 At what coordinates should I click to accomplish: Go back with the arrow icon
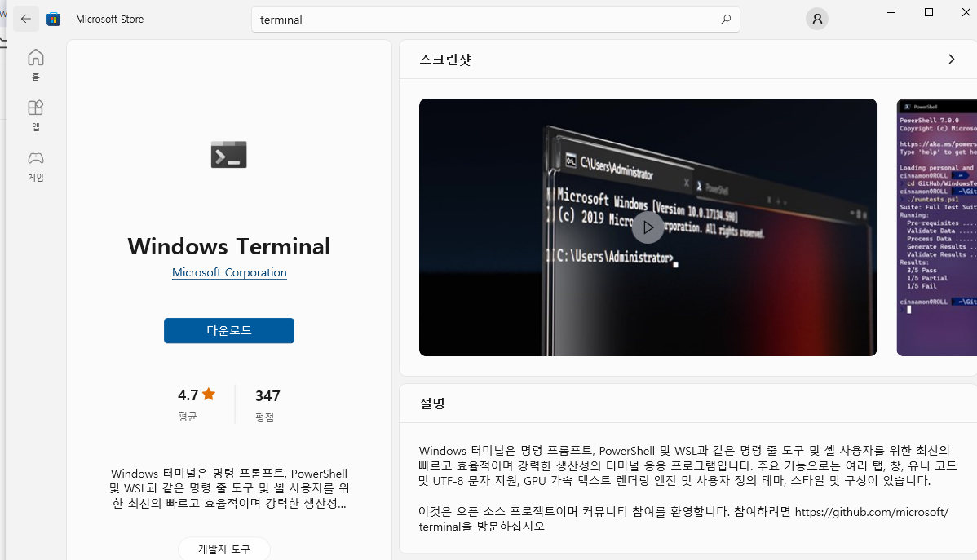pos(25,20)
